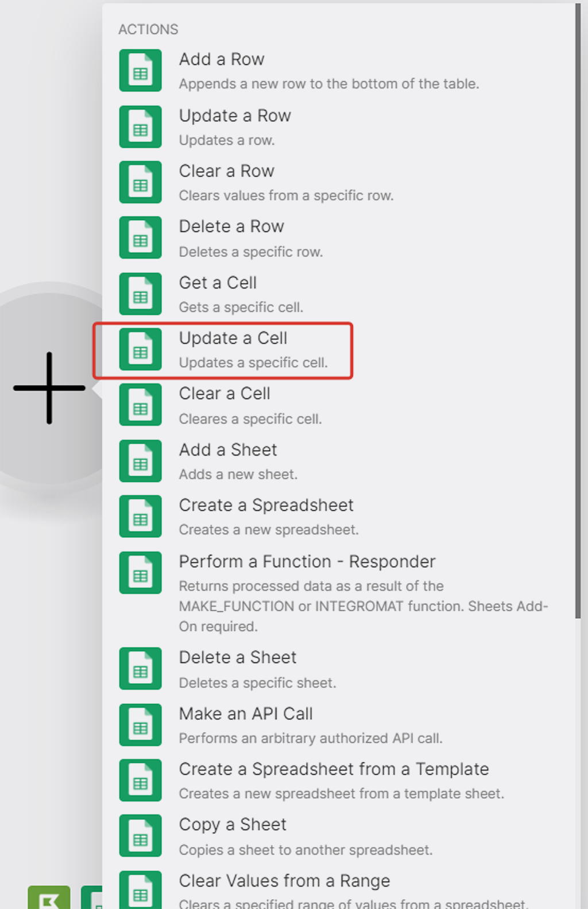Click the Google Sheets icon beside Perform a Function - Responder
Viewport: 588px width, 909px height.
click(x=140, y=573)
